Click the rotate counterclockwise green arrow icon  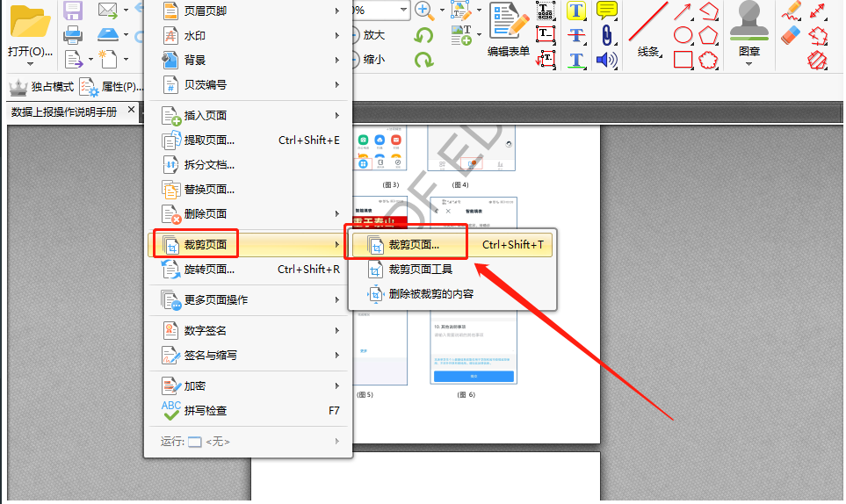[424, 36]
